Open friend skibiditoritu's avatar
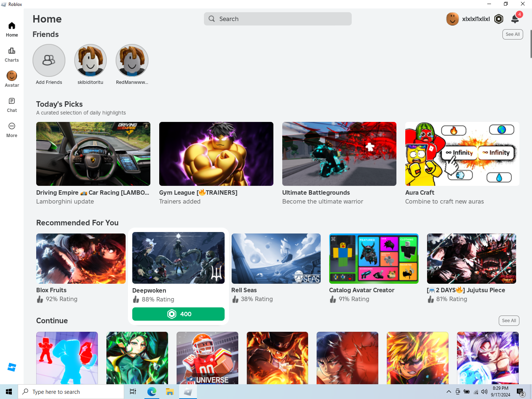 pos(91,60)
